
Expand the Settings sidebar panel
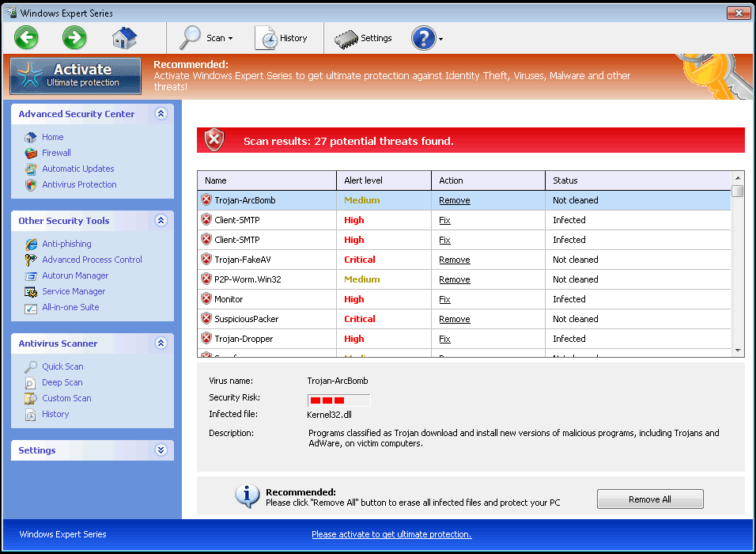[161, 450]
